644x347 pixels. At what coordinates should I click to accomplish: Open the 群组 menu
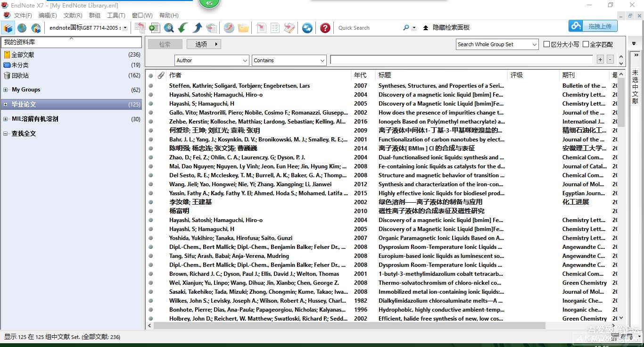tap(95, 16)
